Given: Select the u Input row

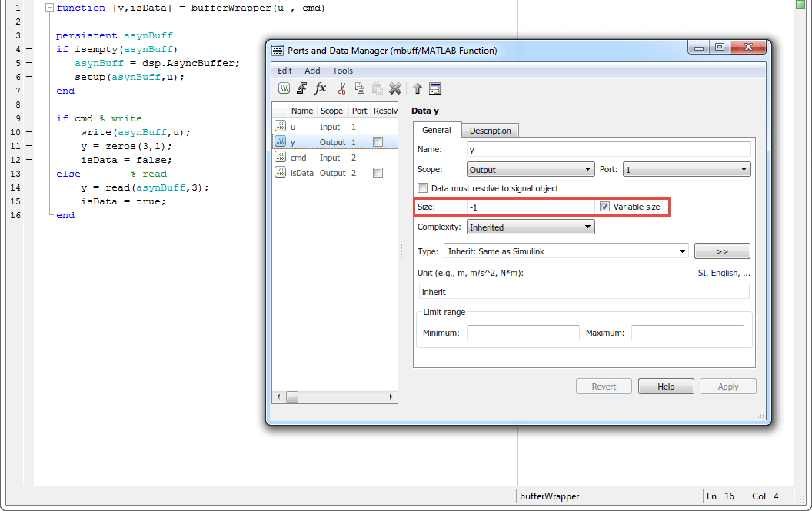Looking at the screenshot, I should 335,126.
